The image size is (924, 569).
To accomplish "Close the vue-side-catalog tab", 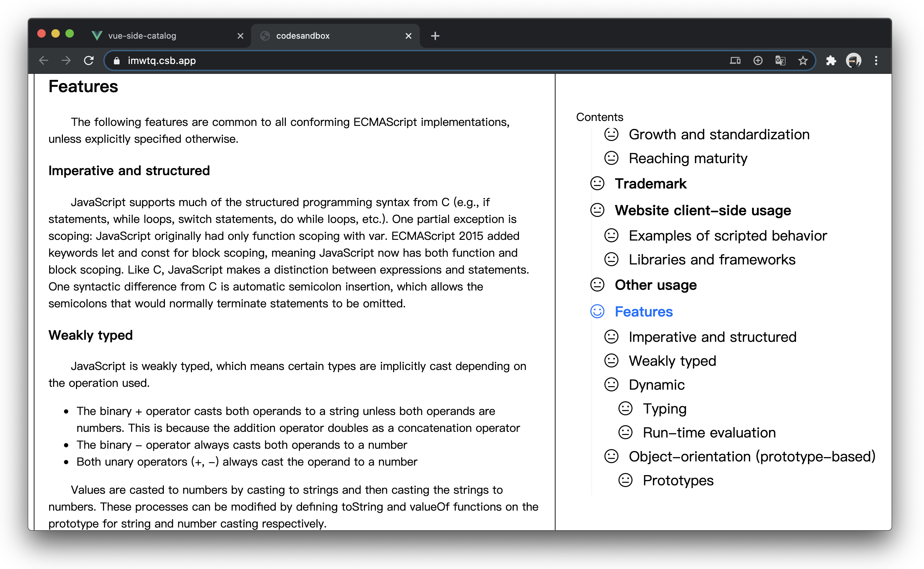I will click(240, 36).
